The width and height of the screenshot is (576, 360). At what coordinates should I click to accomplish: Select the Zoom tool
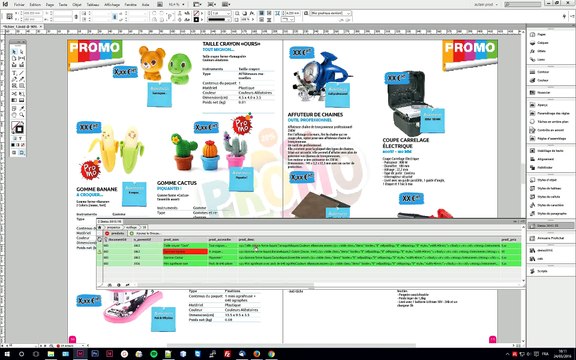pyautogui.click(x=21, y=115)
